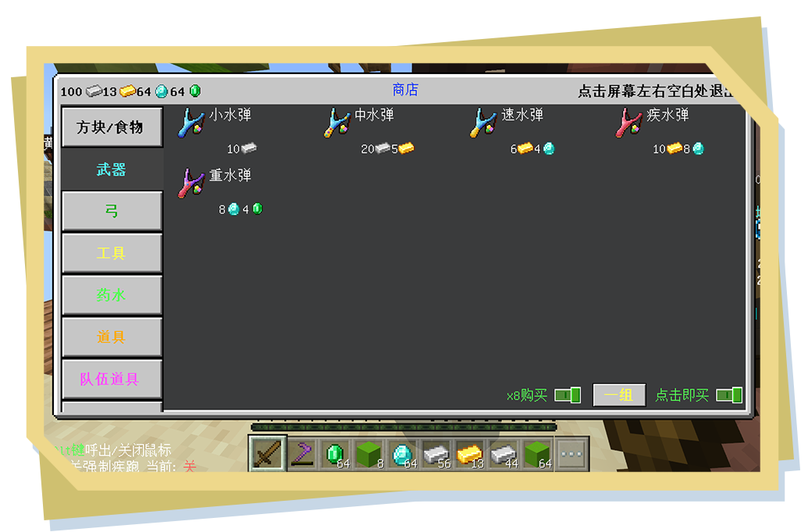This screenshot has width=808, height=532.
Task: Open the 方块/食物 category
Action: click(x=112, y=127)
